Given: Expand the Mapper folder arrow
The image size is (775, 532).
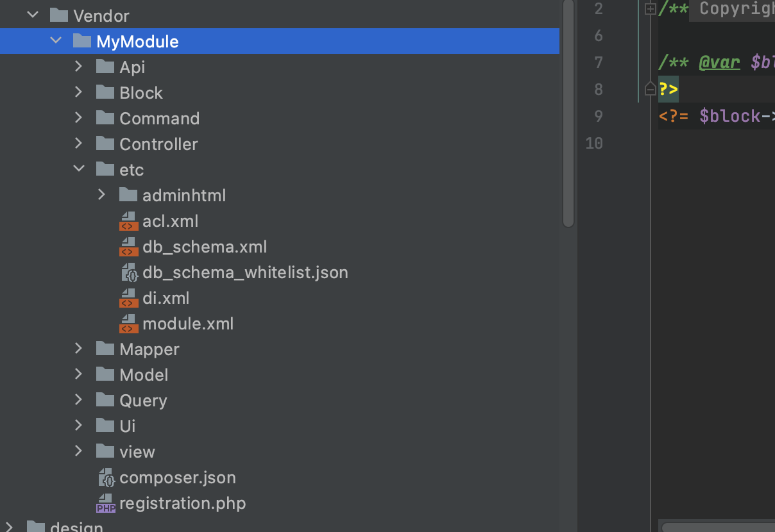Looking at the screenshot, I should tap(78, 348).
